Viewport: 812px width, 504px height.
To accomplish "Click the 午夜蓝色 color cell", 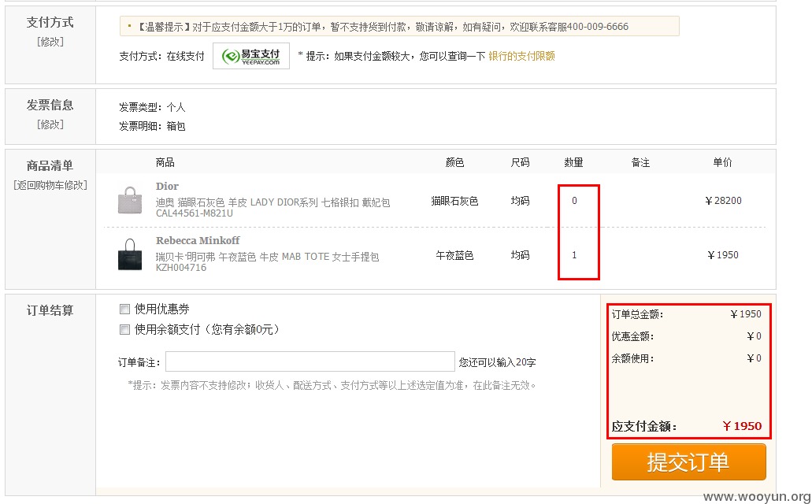I will point(454,255).
